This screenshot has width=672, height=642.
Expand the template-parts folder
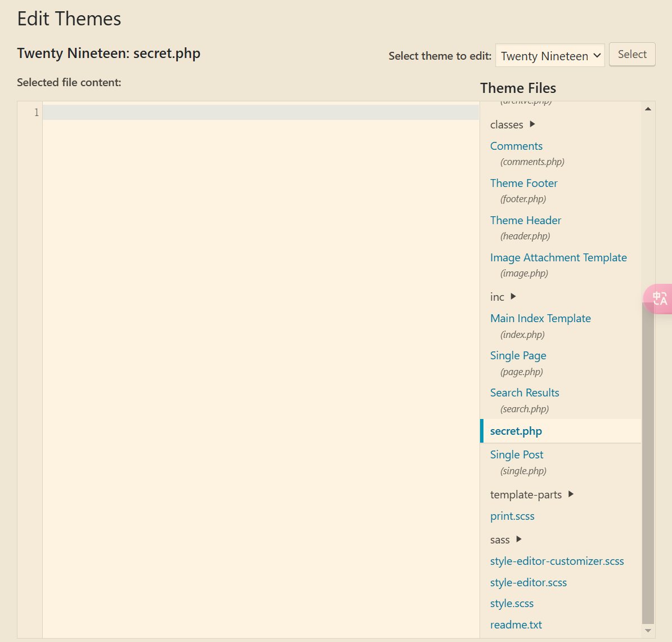click(x=531, y=494)
